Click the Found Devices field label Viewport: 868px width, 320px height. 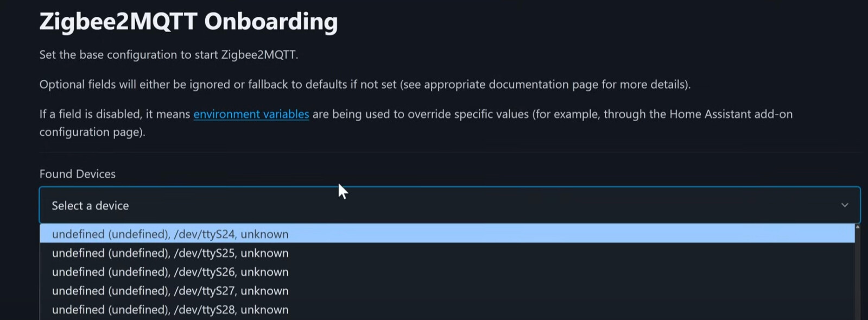tap(77, 174)
